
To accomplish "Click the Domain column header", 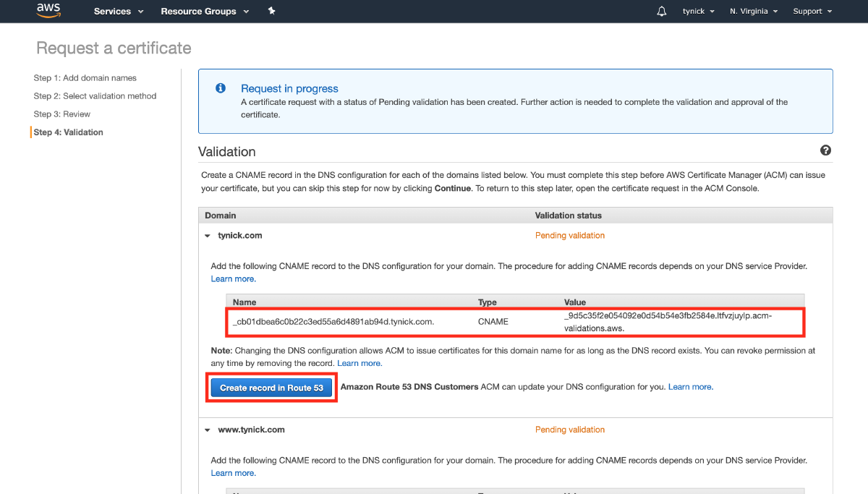I will [220, 216].
